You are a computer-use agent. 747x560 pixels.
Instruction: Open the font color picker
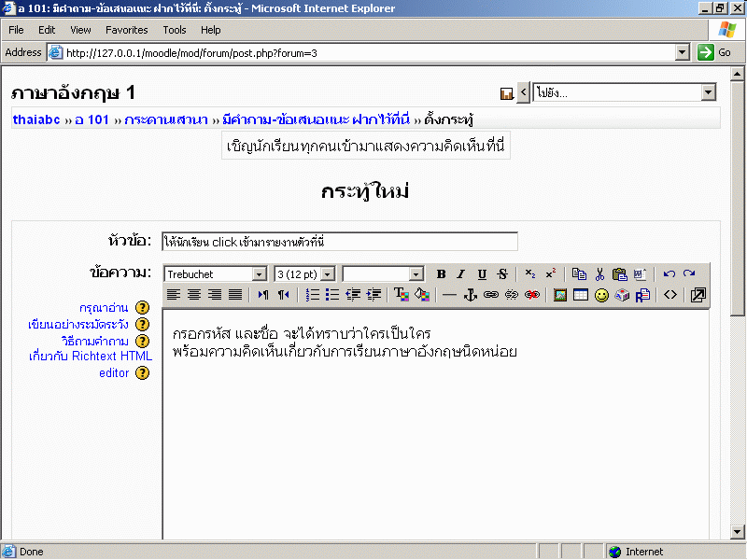click(x=402, y=295)
